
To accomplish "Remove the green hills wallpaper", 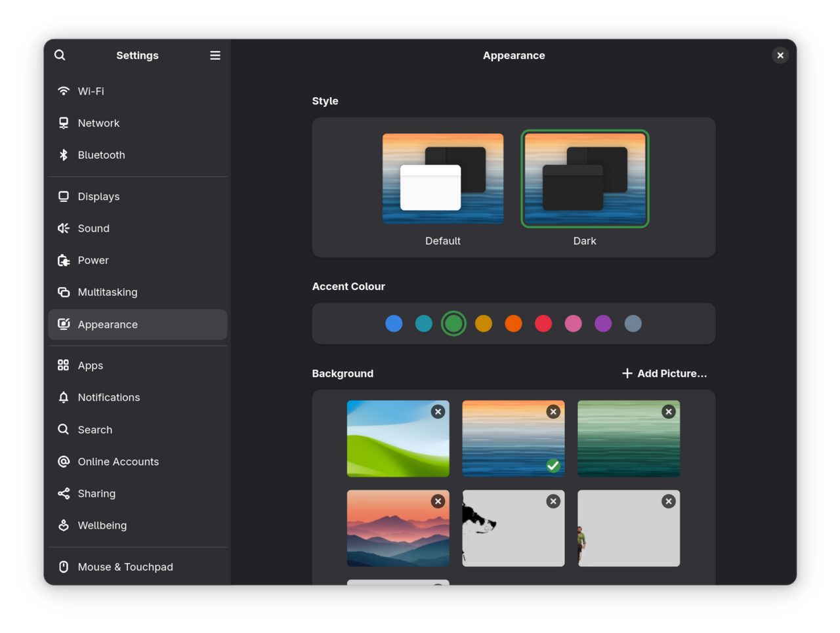I will (x=438, y=411).
